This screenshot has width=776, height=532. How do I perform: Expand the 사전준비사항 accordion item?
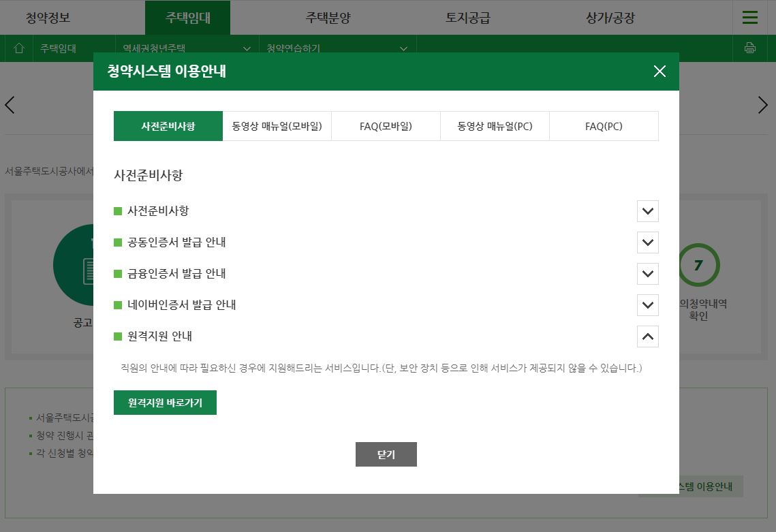[x=647, y=211]
